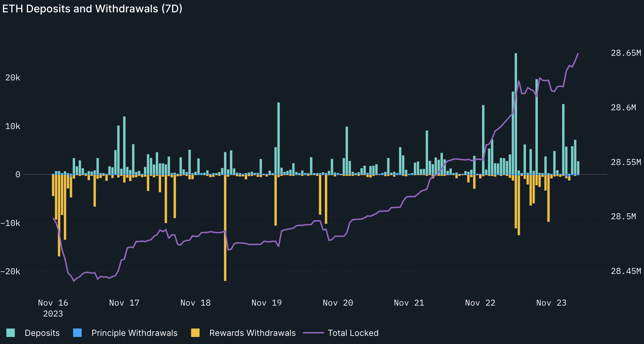Click the −10k left axis value
The image size is (644, 344).
coord(10,223)
